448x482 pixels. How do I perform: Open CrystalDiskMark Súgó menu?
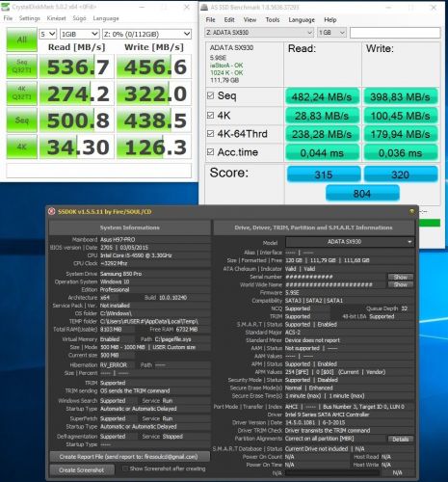pyautogui.click(x=79, y=18)
